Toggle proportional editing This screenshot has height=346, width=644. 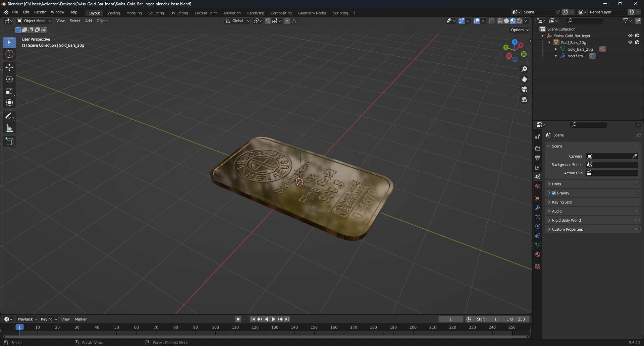(287, 21)
